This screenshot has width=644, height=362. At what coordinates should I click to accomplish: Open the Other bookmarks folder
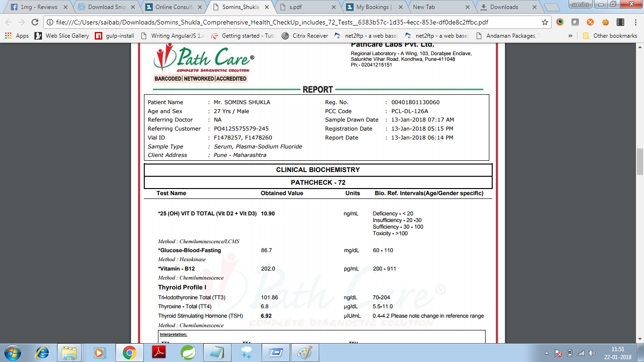click(610, 36)
